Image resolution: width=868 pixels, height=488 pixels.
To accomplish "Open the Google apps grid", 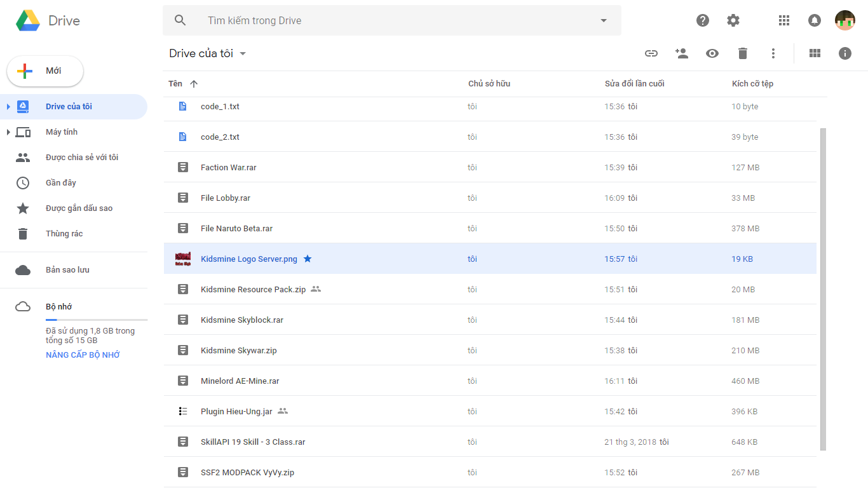I will click(784, 20).
